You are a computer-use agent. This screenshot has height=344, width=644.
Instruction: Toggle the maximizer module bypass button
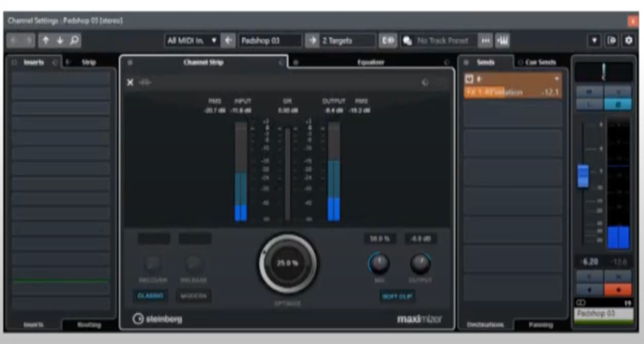[425, 83]
